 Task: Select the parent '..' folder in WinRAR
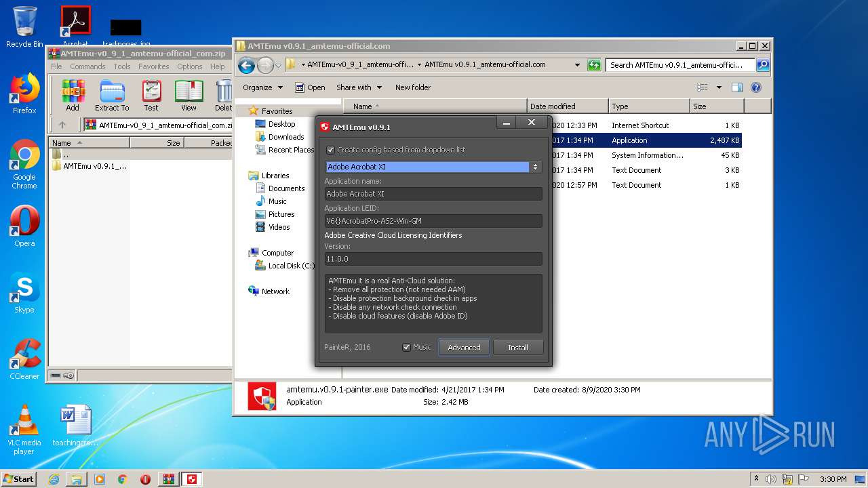[61, 155]
